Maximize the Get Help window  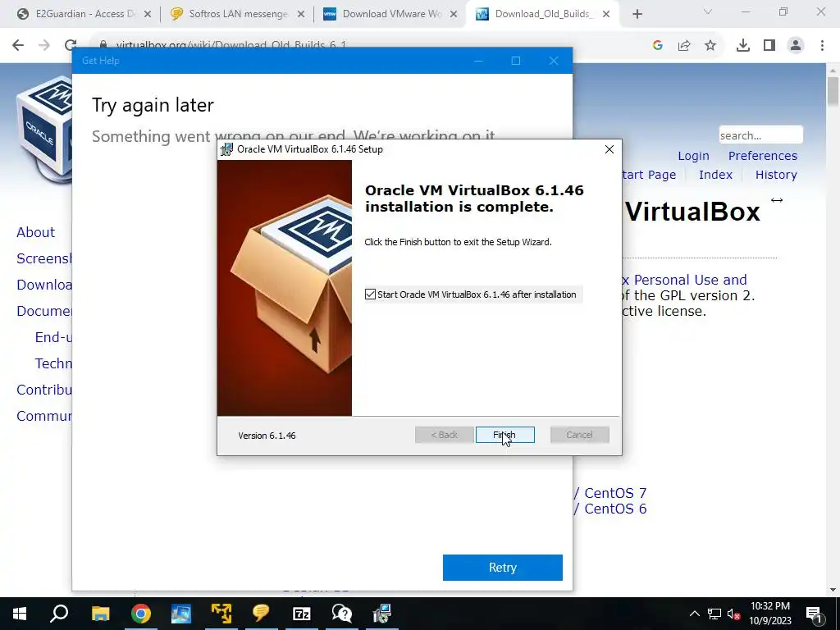point(515,61)
